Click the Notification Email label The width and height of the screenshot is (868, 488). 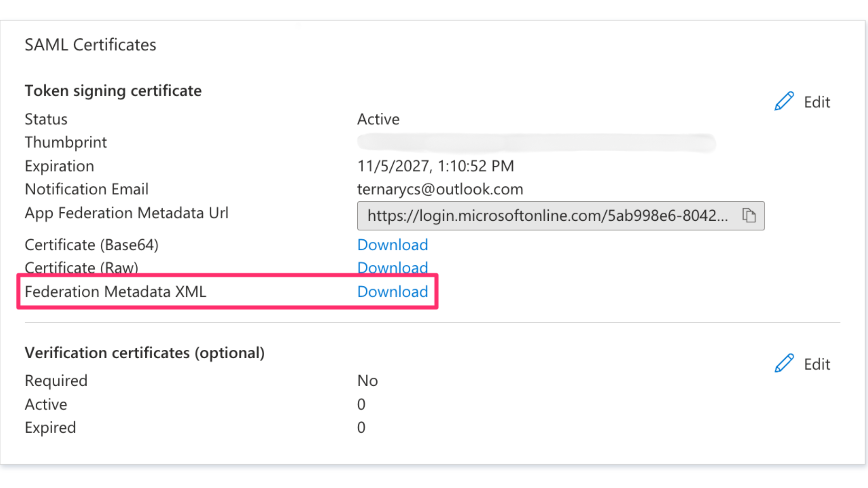pos(86,189)
